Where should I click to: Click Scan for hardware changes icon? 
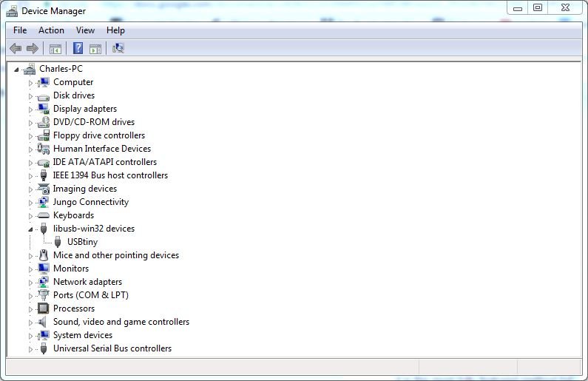[118, 49]
